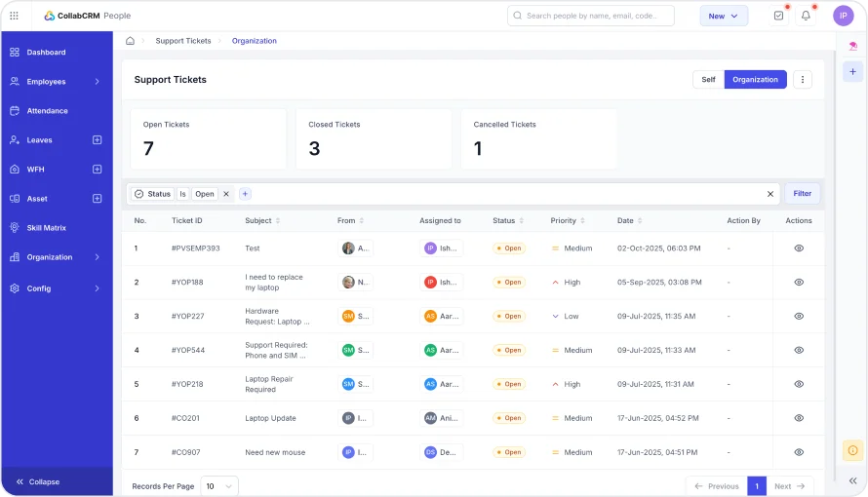Viewport: 868px width, 497px height.
Task: Add a new filter condition with plus icon
Action: click(245, 194)
